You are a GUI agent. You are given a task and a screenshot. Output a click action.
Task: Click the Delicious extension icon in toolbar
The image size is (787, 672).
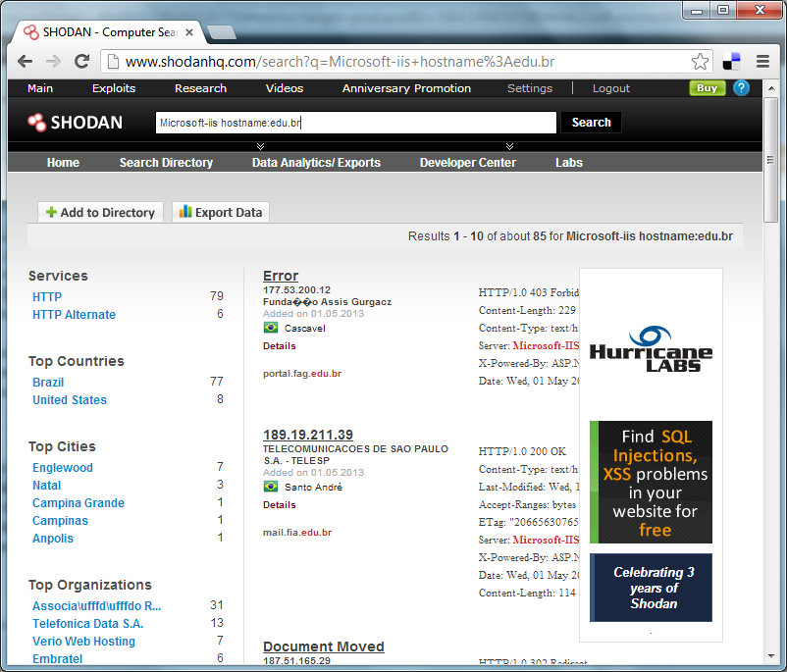[x=731, y=62]
